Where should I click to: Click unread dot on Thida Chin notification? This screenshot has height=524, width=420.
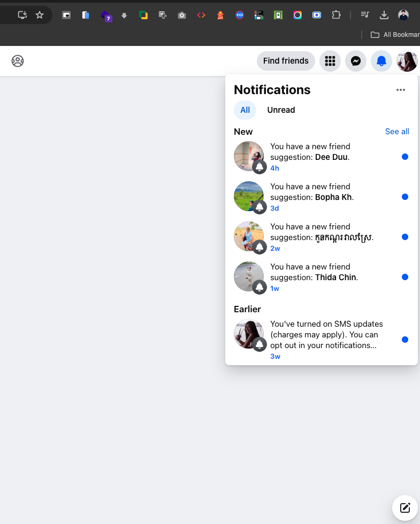pyautogui.click(x=405, y=277)
